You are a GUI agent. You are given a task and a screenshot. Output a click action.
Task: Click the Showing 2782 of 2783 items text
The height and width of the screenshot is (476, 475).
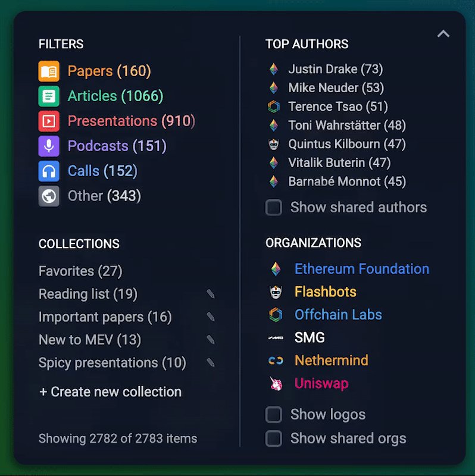[x=118, y=439]
